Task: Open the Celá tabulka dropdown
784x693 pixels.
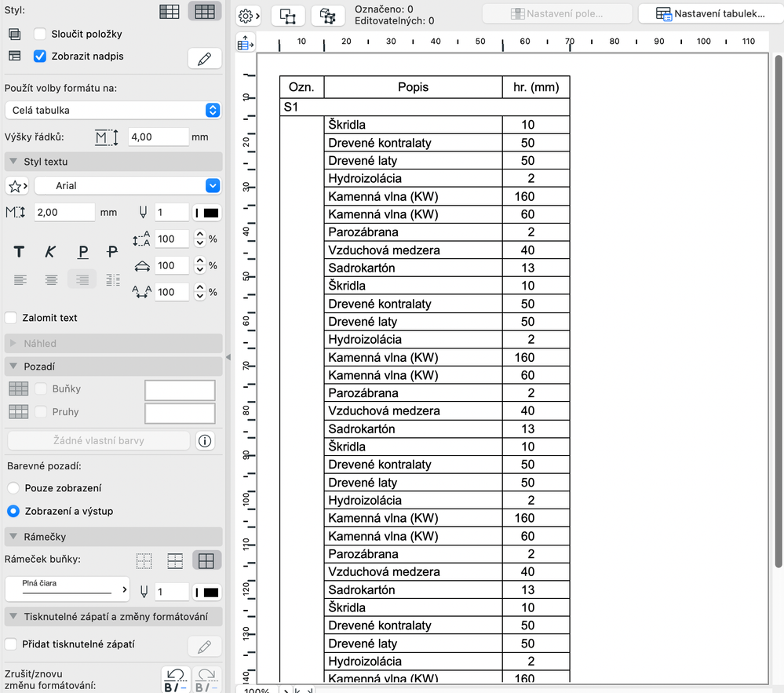Action: pyautogui.click(x=113, y=110)
